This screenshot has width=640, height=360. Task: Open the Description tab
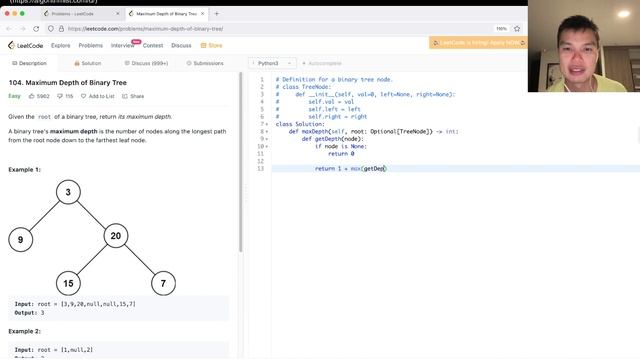(x=29, y=63)
